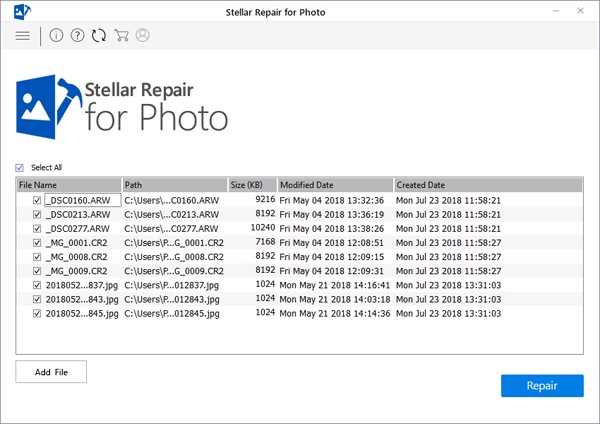The width and height of the screenshot is (600, 424).
Task: Sort by Path column header
Action: tap(174, 185)
